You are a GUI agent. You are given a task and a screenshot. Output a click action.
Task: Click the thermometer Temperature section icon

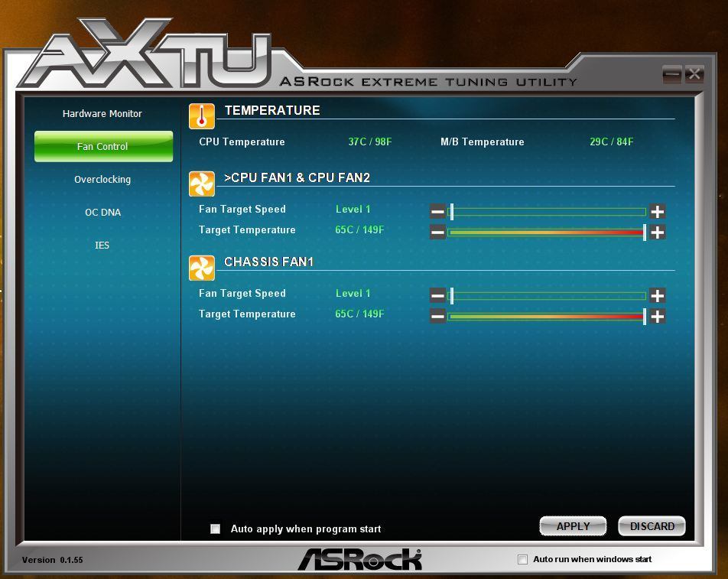(202, 116)
